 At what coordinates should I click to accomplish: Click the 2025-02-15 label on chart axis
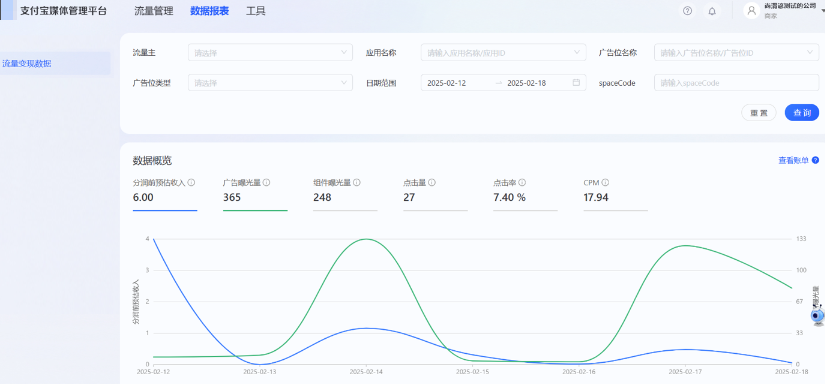pos(472,371)
